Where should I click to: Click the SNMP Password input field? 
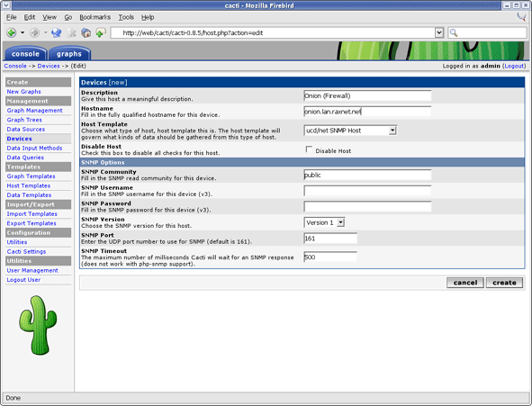pos(367,206)
